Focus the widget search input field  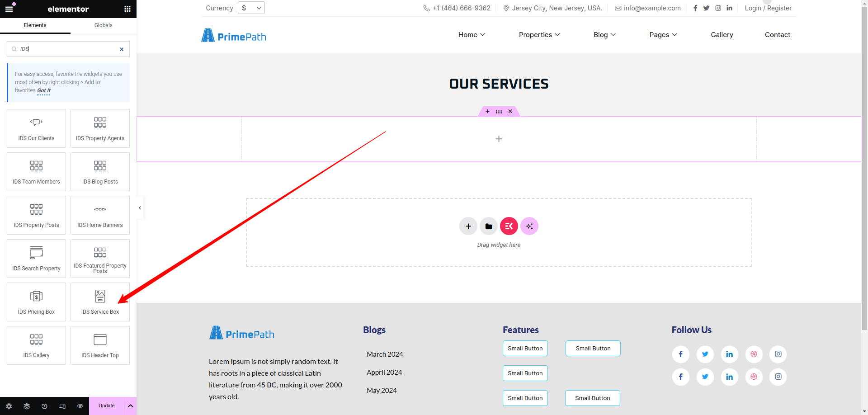coord(68,49)
